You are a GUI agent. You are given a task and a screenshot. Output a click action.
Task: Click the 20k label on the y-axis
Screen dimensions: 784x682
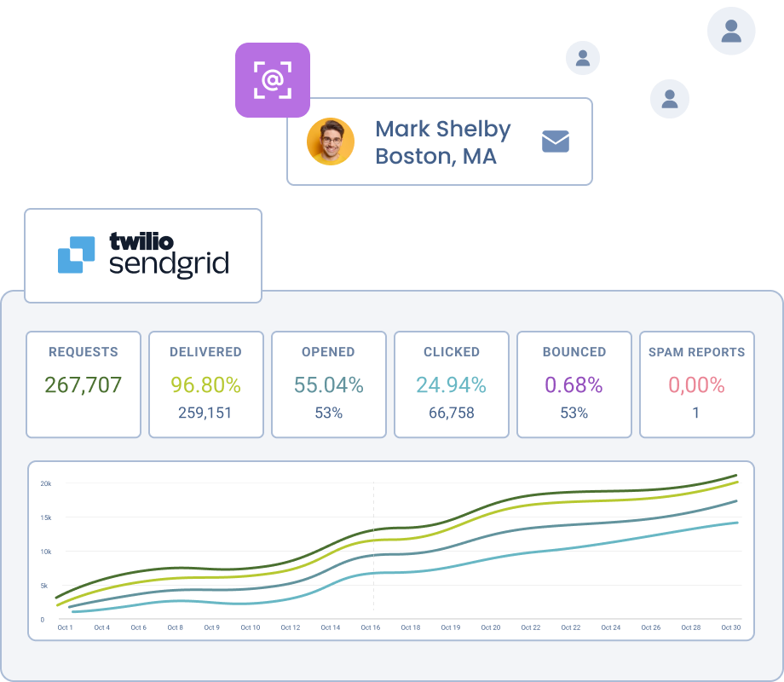pyautogui.click(x=46, y=483)
